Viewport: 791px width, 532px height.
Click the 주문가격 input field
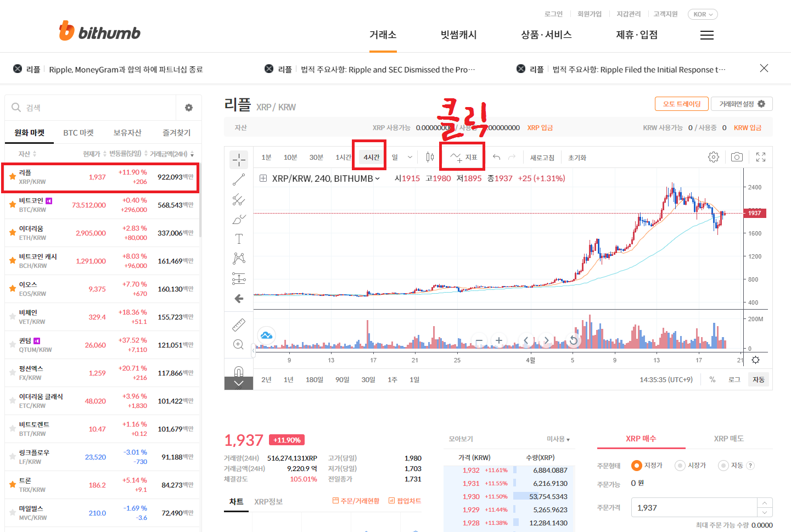tap(694, 508)
